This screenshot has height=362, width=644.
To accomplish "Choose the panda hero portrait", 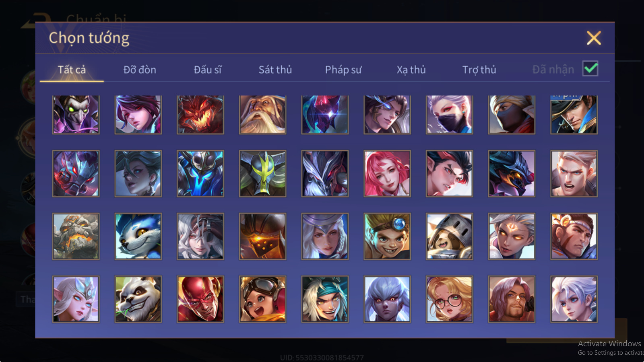I will pyautogui.click(x=138, y=299).
